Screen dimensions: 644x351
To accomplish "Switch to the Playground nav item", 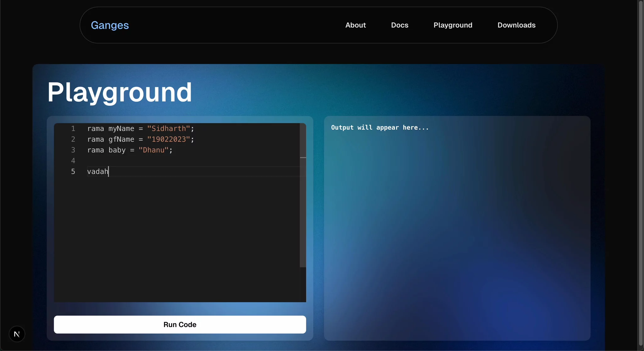I will click(x=453, y=25).
